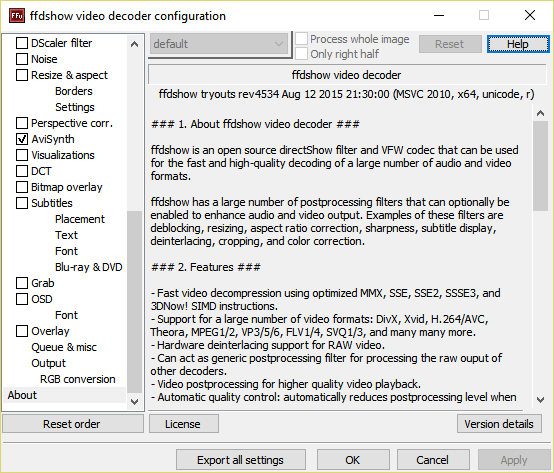Click the 'ffdshow video decoder' header
The image size is (554, 473).
[346, 75]
